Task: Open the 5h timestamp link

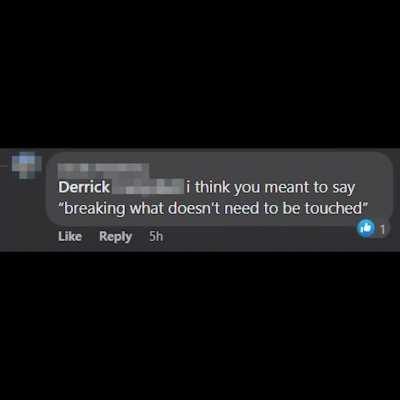Action: [x=156, y=236]
